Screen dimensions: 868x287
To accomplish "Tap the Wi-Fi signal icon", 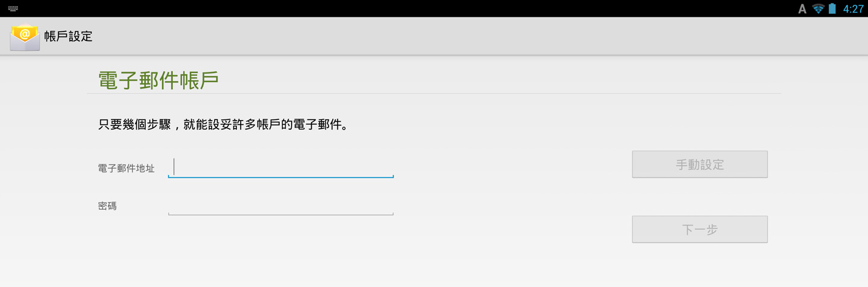I will pos(818,8).
